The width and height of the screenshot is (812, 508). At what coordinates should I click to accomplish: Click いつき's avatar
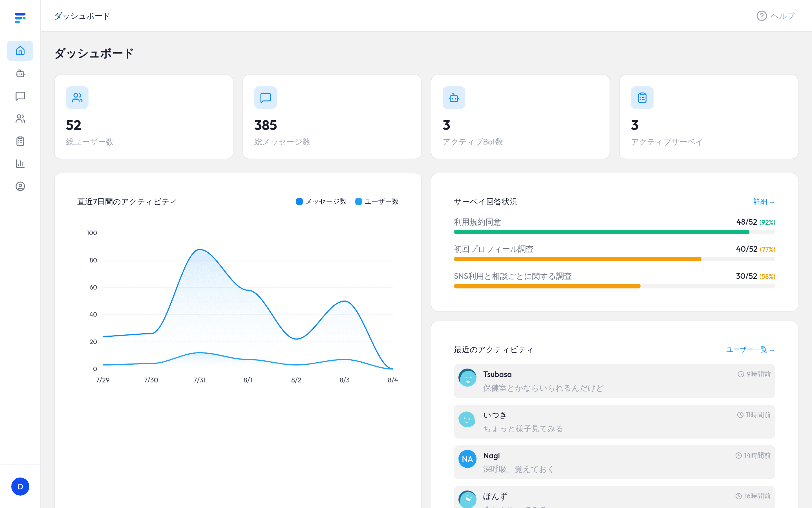click(467, 419)
